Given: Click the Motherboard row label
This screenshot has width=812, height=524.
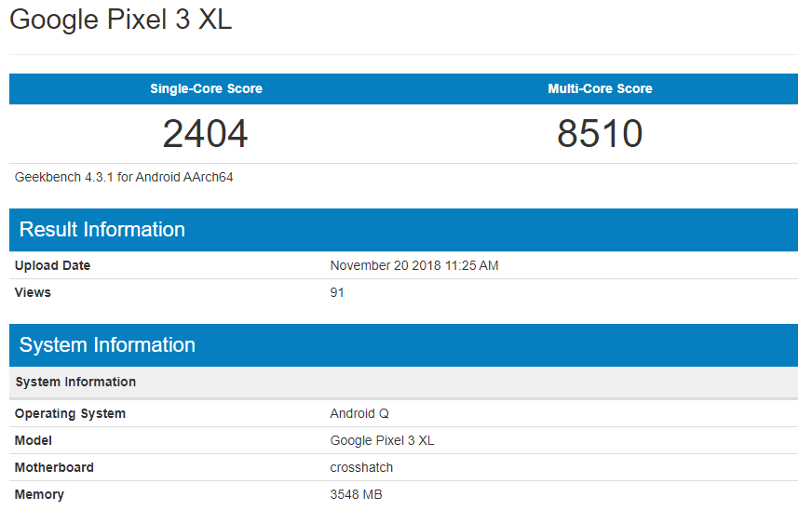Looking at the screenshot, I should 55,467.
